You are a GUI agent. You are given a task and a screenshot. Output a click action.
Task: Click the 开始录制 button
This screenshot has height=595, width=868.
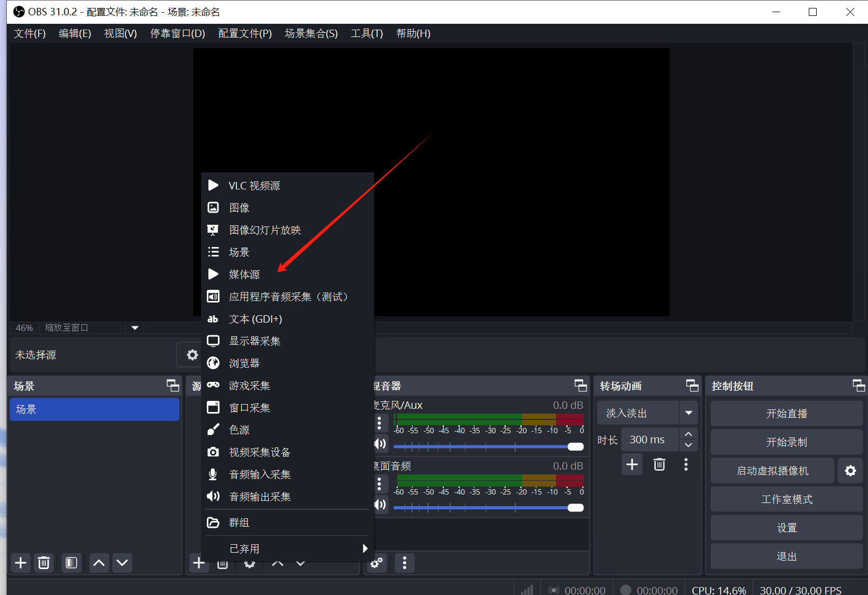point(786,442)
